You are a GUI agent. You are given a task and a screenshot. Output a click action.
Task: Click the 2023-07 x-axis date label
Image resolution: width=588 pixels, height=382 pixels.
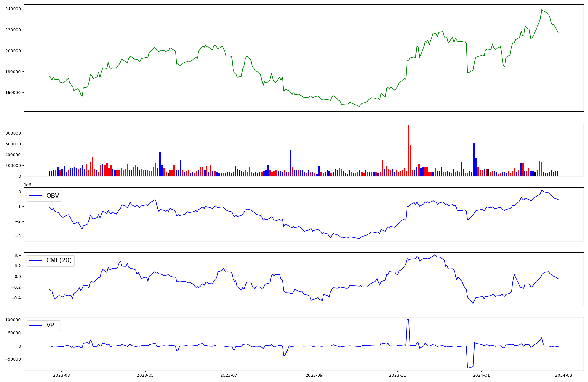click(x=229, y=375)
